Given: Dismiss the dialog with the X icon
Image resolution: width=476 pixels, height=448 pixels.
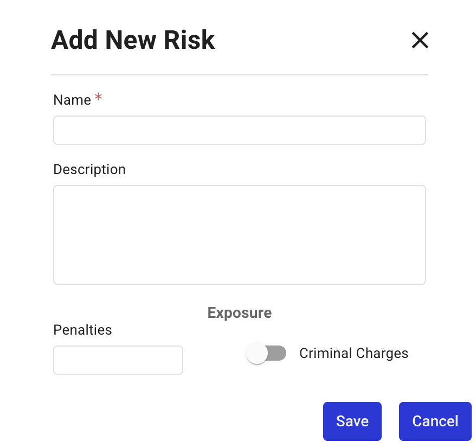Looking at the screenshot, I should pos(420,40).
